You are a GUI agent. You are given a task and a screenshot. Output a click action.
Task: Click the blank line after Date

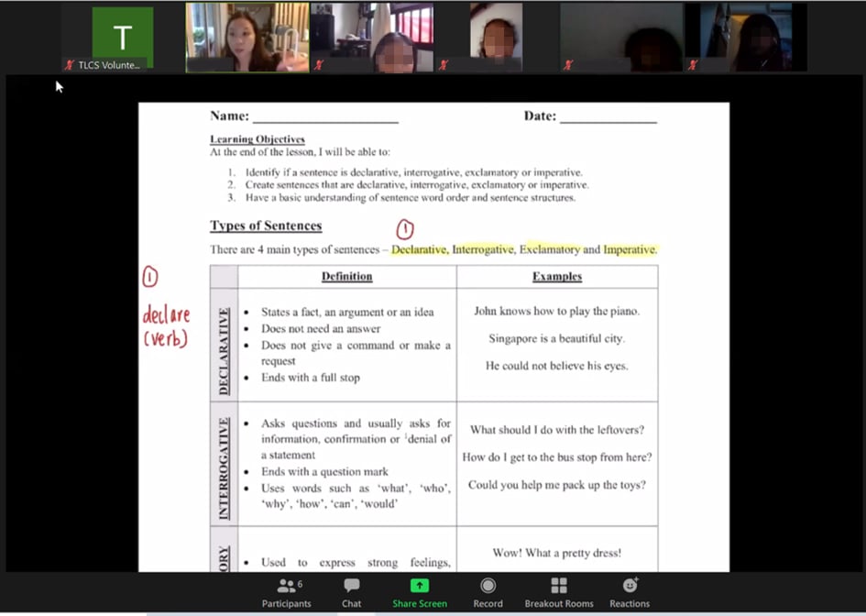(x=608, y=117)
